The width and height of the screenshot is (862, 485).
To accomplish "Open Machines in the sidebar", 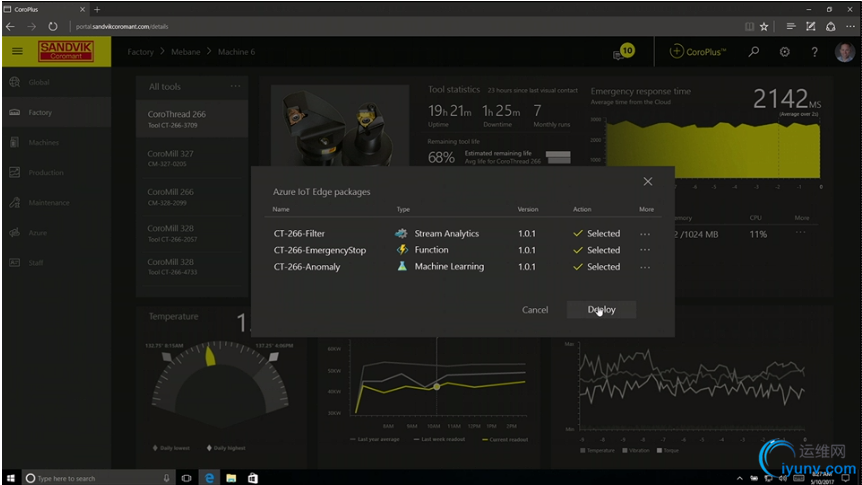I will (57, 142).
